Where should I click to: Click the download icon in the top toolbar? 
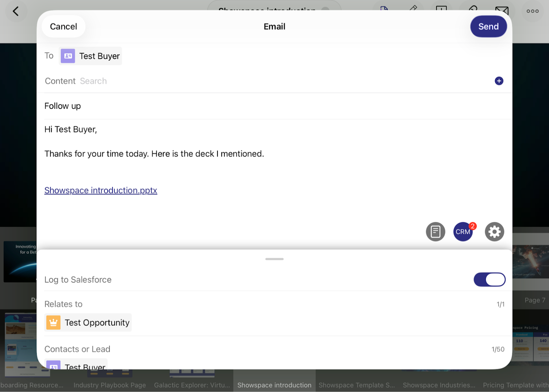click(x=441, y=10)
